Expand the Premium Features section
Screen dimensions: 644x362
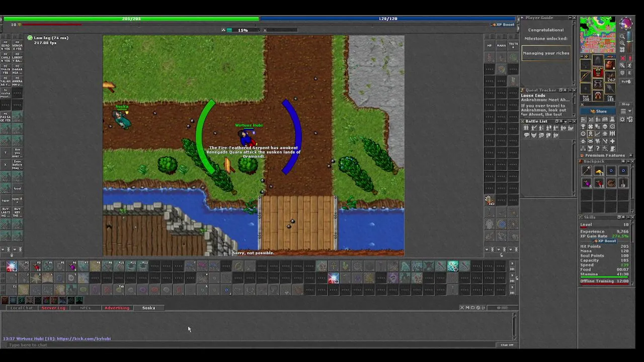[x=631, y=155]
